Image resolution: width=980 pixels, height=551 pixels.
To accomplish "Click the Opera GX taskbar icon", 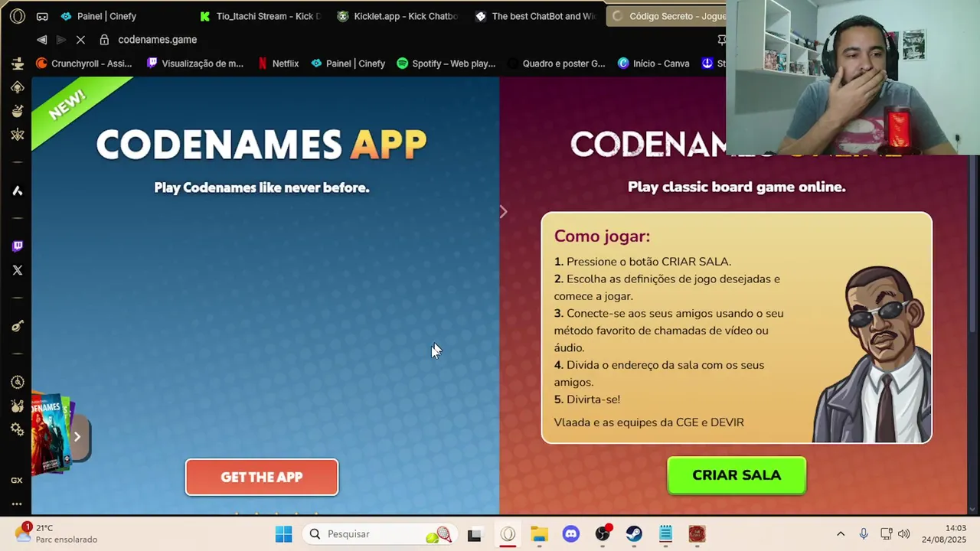I will (x=508, y=534).
